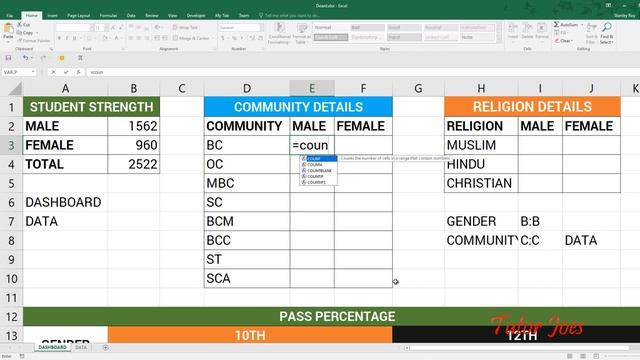Click the Undo arrow

(25, 58)
